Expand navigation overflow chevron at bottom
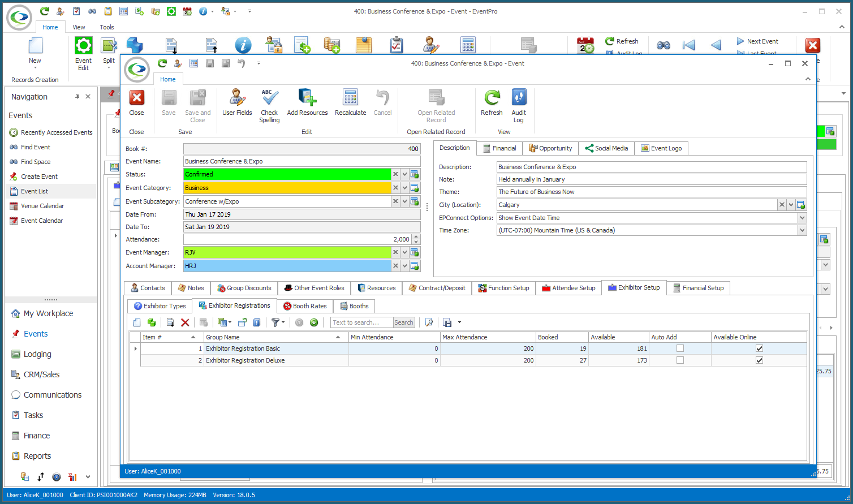Image resolution: width=853 pixels, height=504 pixels. [x=88, y=477]
